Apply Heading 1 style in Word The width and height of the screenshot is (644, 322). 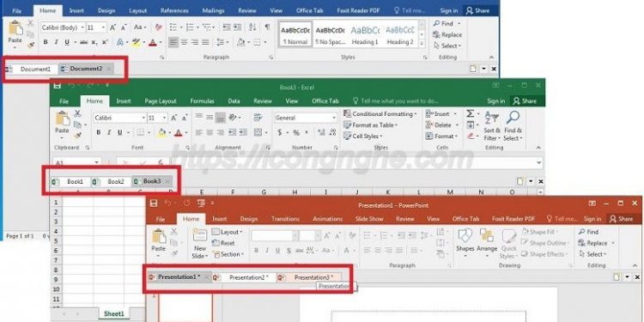click(365, 34)
